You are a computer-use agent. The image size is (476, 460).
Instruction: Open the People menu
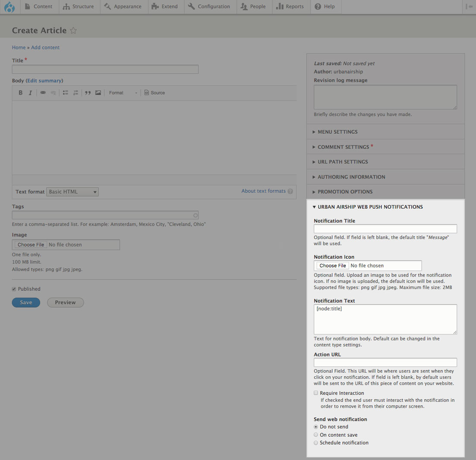coord(253,6)
